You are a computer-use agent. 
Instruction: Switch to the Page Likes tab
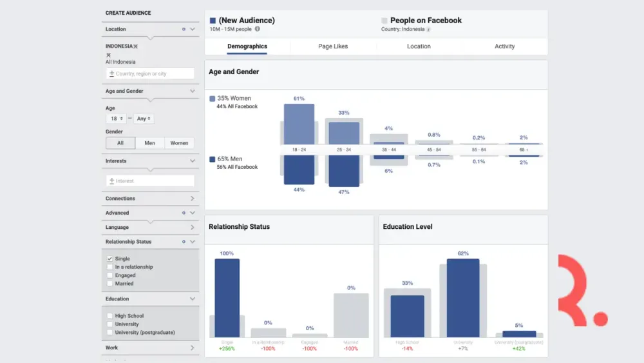point(333,46)
